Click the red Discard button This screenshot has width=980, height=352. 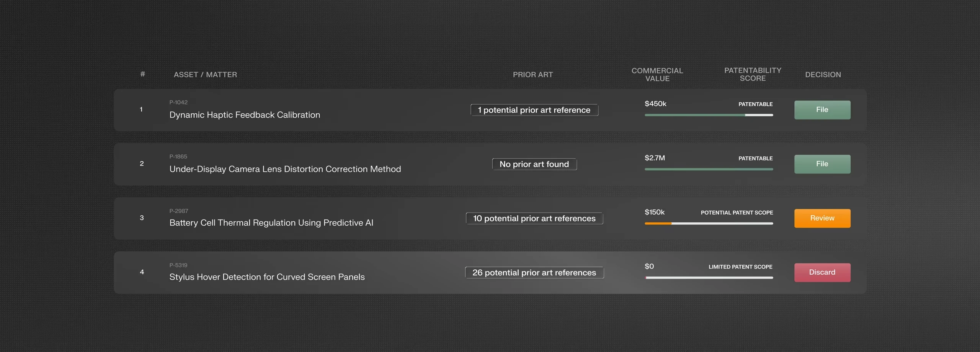point(822,273)
